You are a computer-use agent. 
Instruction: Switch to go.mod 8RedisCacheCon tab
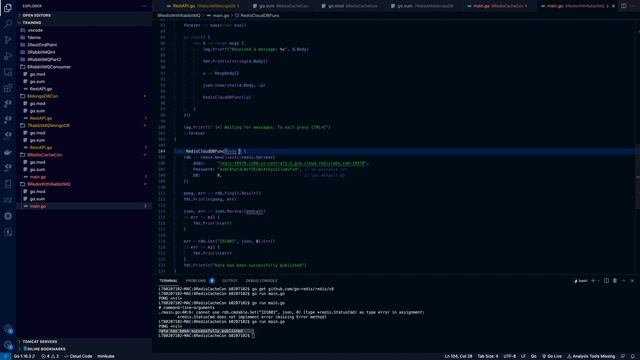(350, 6)
